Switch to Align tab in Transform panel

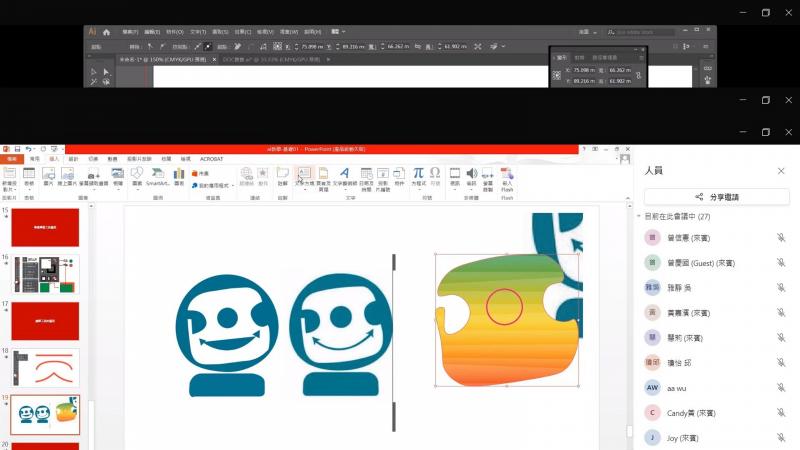(579, 58)
